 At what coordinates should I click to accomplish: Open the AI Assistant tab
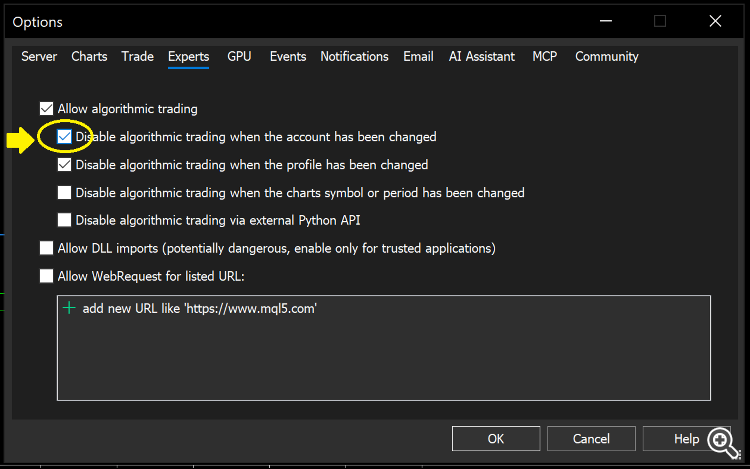(x=482, y=56)
